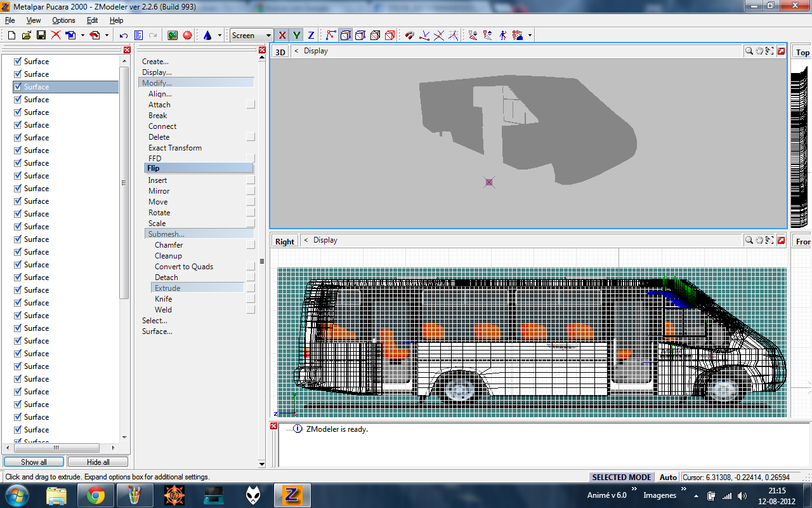Viewport: 812px width, 508px height.
Task: Open File Explorer from the taskbar
Action: [56, 495]
